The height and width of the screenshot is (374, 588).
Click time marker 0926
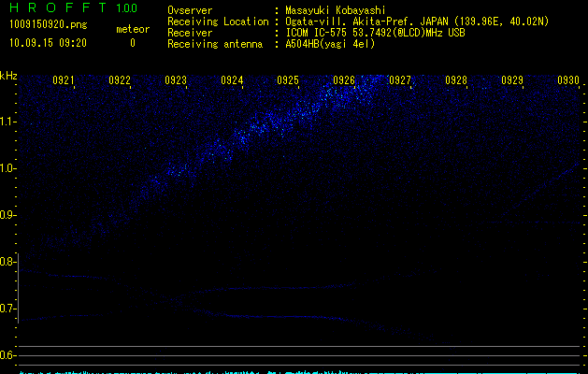point(344,80)
